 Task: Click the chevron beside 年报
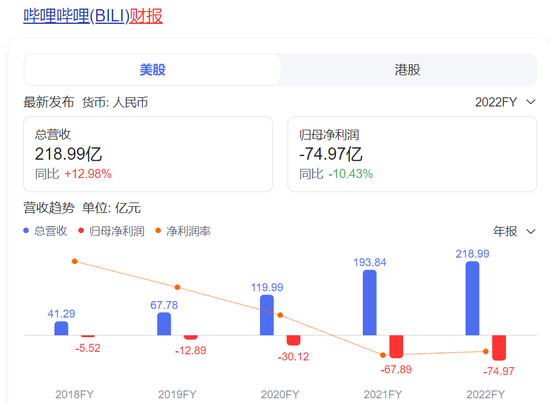pyautogui.click(x=531, y=232)
